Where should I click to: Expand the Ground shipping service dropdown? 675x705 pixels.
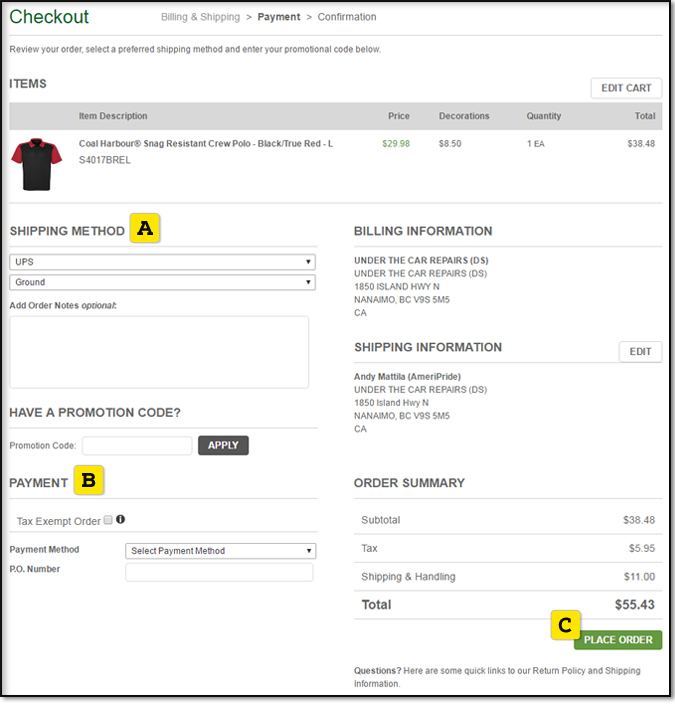click(162, 282)
